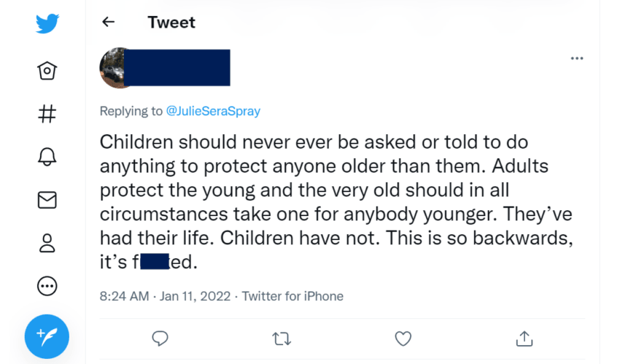Image resolution: width=620 pixels, height=364 pixels.
Task: Open the Explore hashtag icon
Action: tap(47, 114)
